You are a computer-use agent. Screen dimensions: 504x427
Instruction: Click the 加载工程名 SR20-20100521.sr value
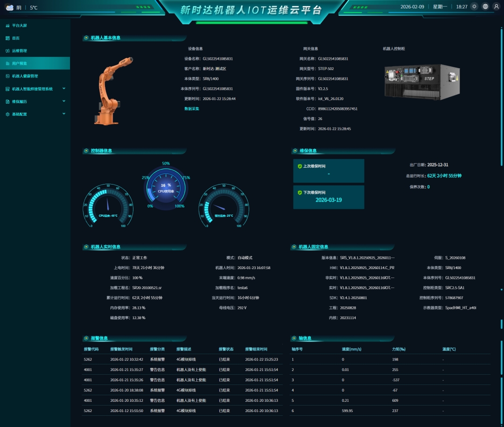(147, 288)
